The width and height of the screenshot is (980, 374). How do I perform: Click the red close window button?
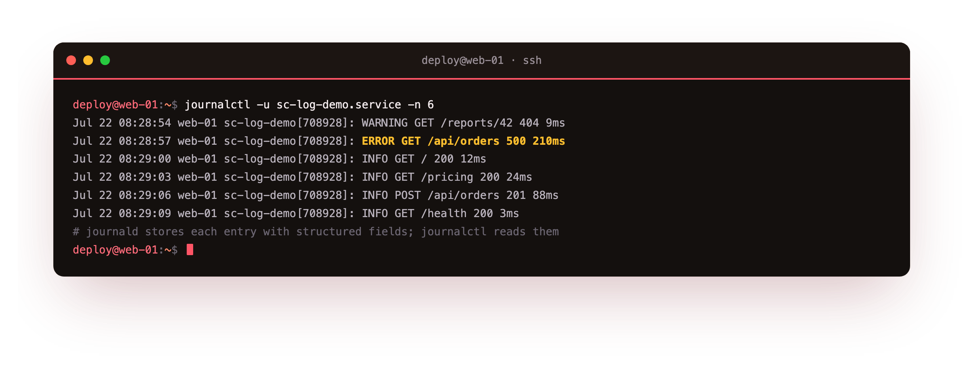[71, 60]
